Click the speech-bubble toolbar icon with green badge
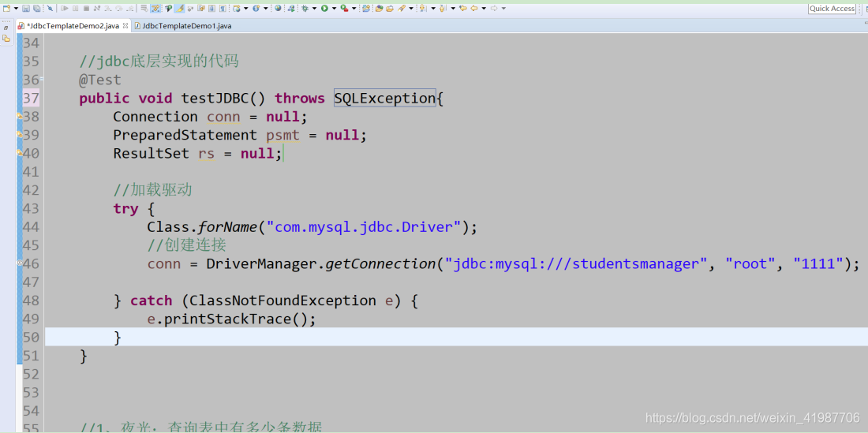This screenshot has height=433, width=868. tap(169, 9)
